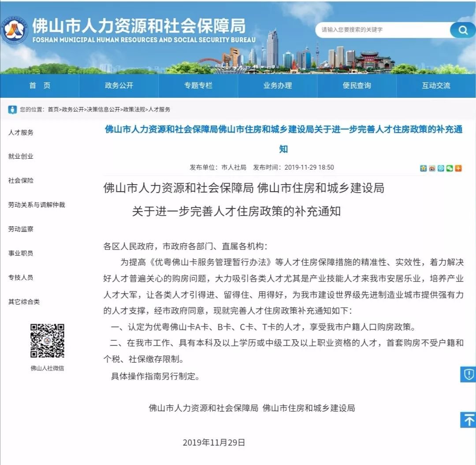The image size is (476, 465).
Task: Share to Qzone via star icon
Action: pos(423,168)
